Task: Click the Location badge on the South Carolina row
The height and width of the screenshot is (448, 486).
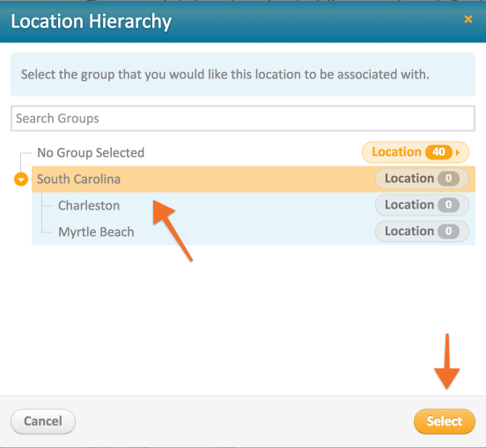Action: coord(422,179)
